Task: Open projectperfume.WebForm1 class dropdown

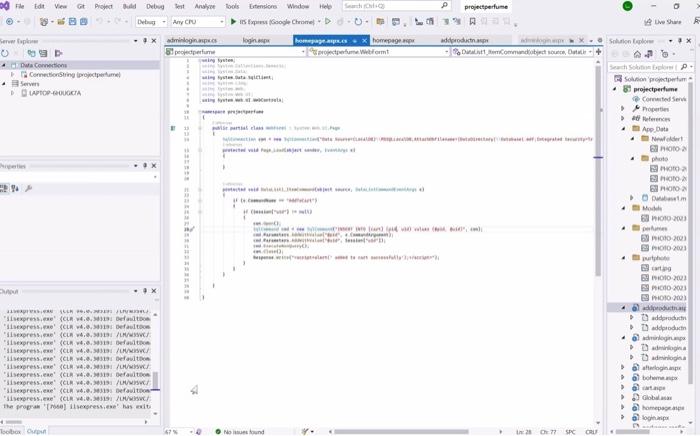Action: (x=379, y=52)
